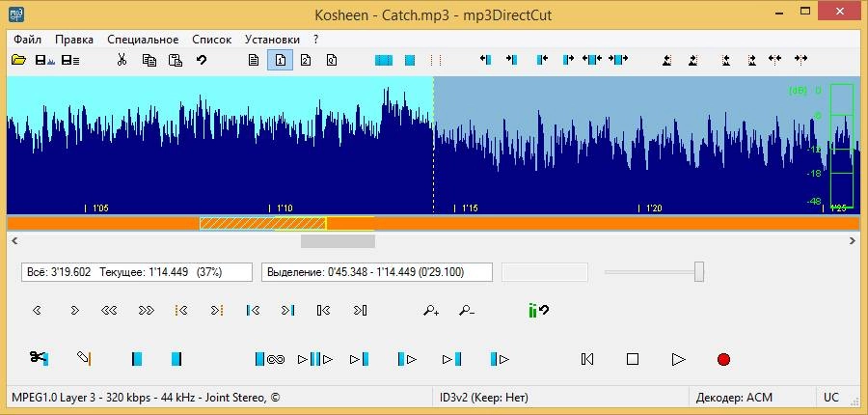Set selection begin (bar left of blue)

[x=137, y=359]
